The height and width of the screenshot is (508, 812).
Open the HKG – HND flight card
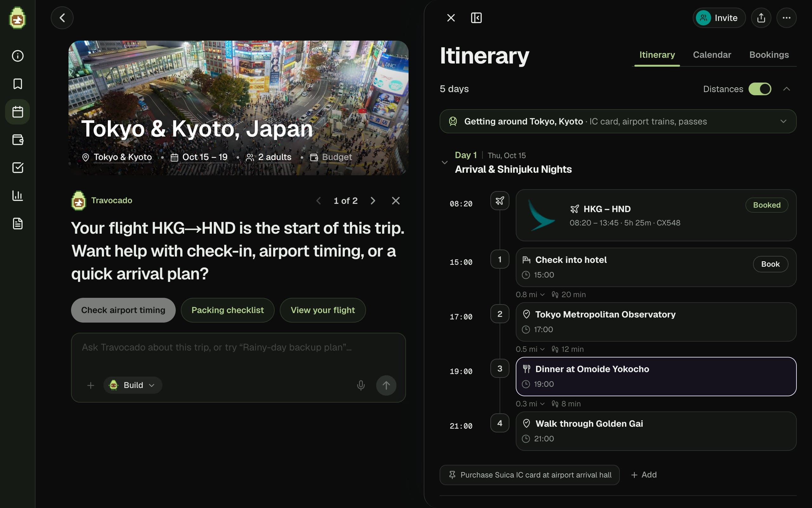pos(656,215)
